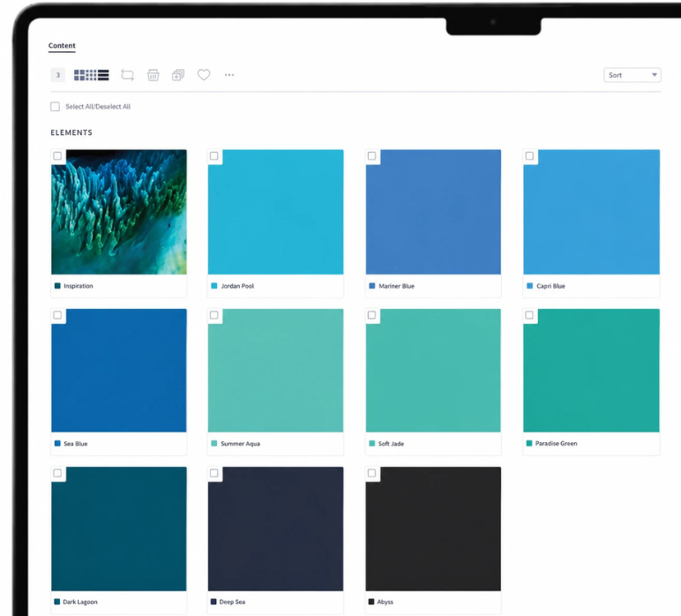Click the small color chip beside Summer Aqua

pyautogui.click(x=214, y=444)
